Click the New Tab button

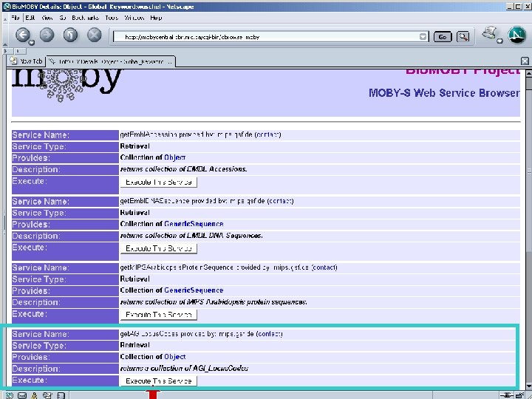tap(26, 61)
